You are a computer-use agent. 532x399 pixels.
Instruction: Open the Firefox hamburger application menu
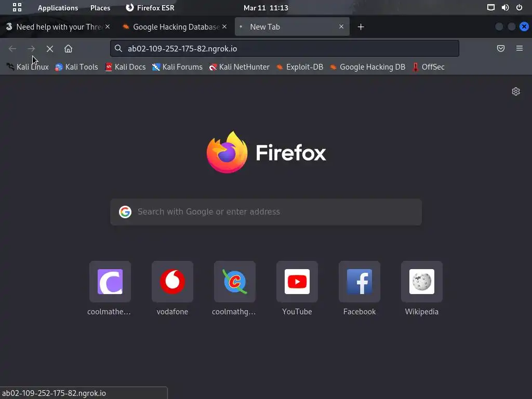point(520,48)
